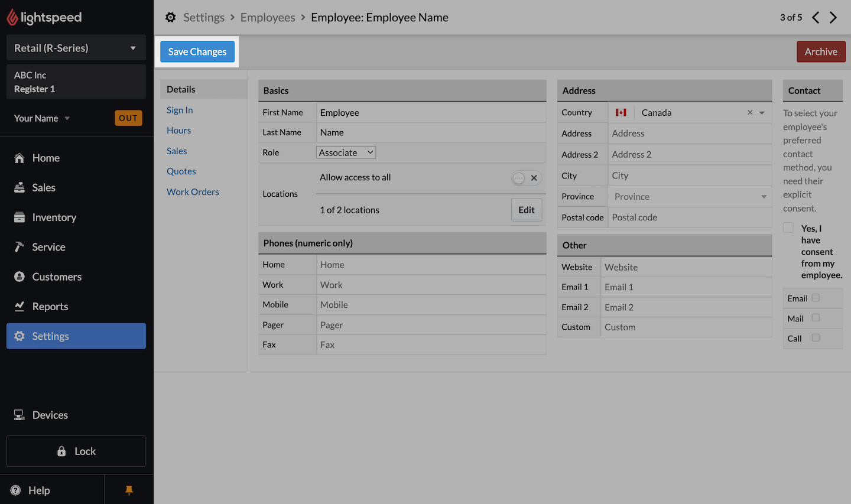Switch to the Hours tab
This screenshot has width=851, height=504.
178,131
